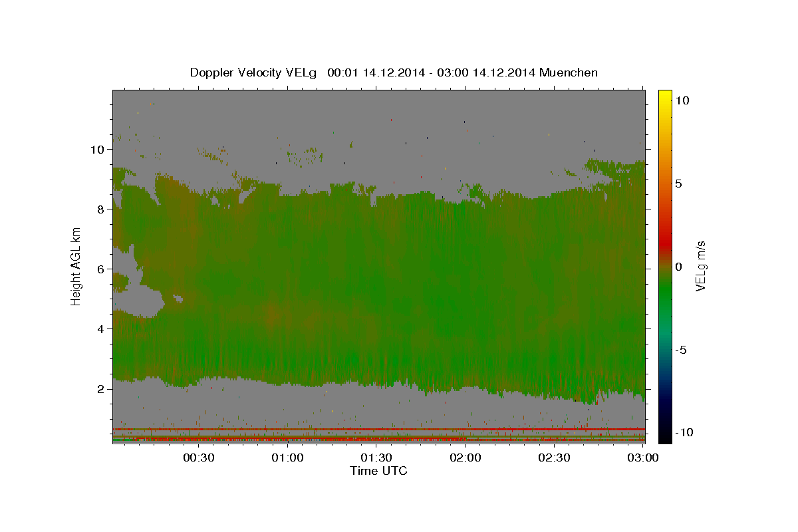Click the height axis label 2

click(102, 389)
